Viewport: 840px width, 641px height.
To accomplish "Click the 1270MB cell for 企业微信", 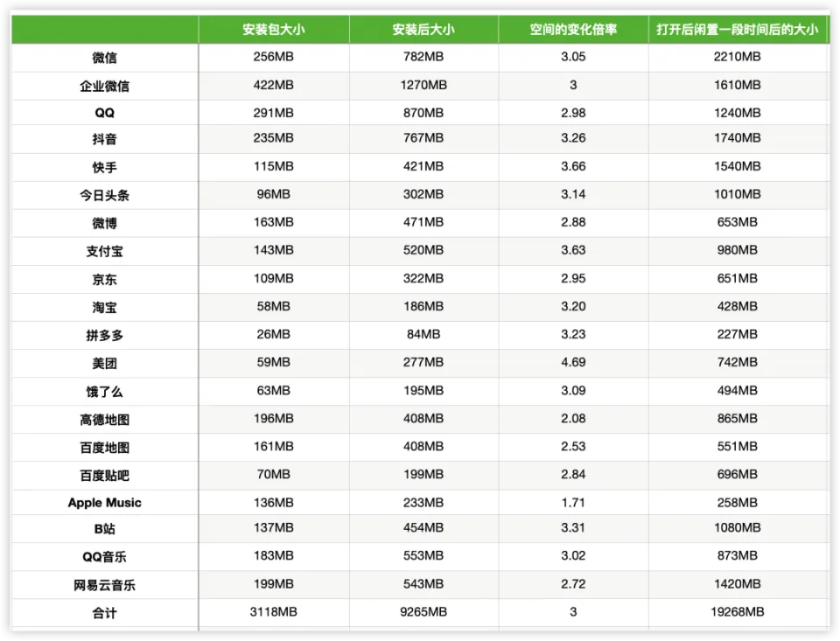I will pyautogui.click(x=423, y=85).
